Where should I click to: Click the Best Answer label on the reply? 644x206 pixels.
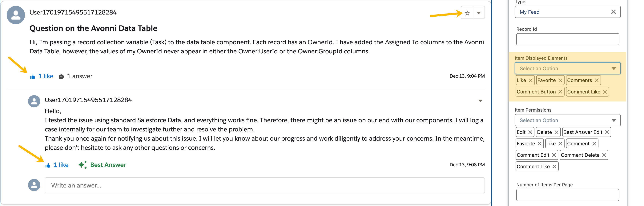coord(108,165)
